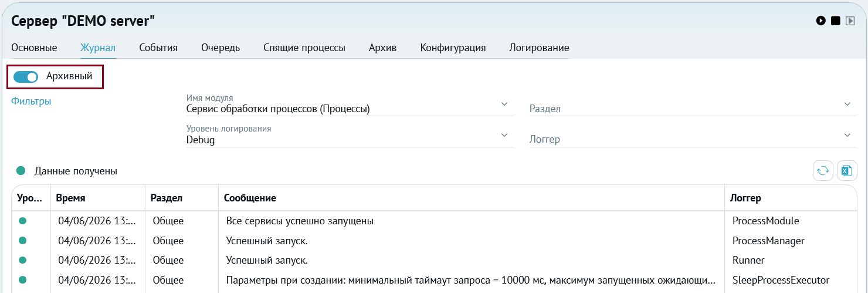Open the Раздел filter dropdown

click(x=693, y=105)
